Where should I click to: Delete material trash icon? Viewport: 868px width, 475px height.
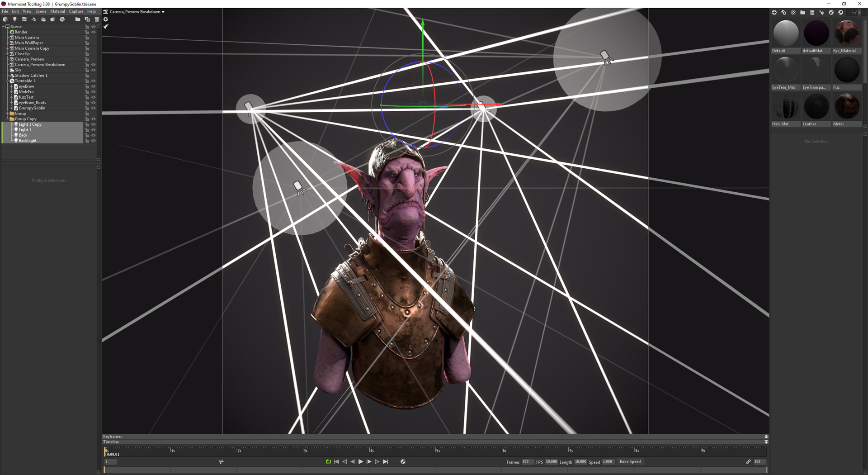812,13
